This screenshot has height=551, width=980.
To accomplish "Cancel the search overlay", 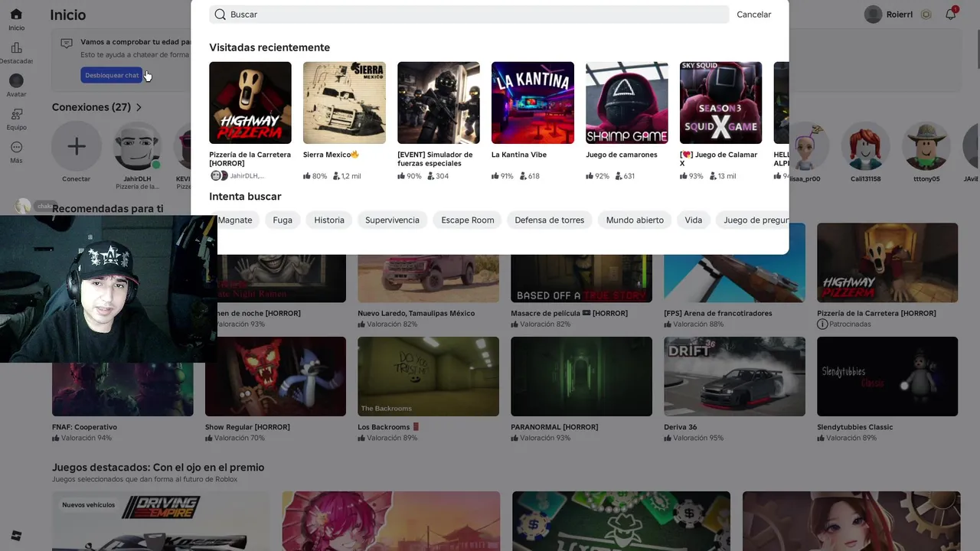I will click(753, 15).
